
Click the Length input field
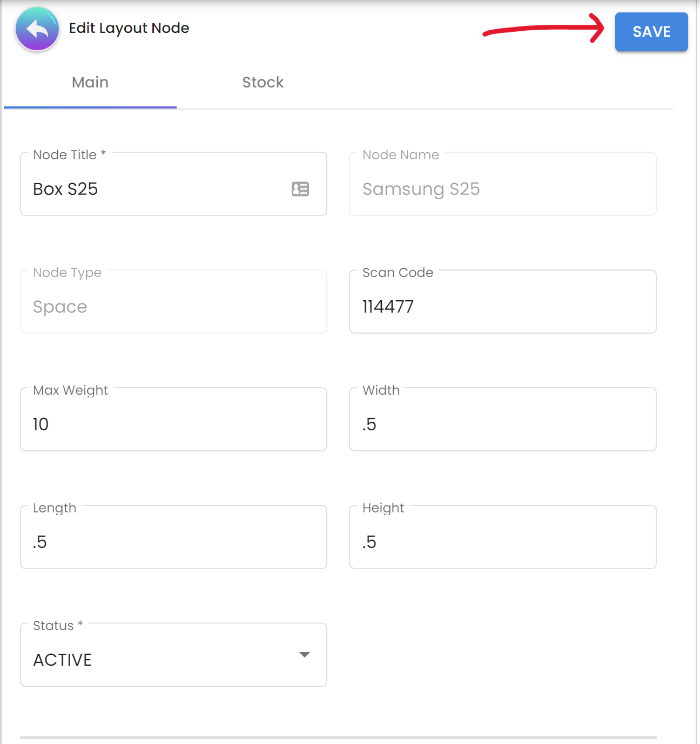[173, 542]
